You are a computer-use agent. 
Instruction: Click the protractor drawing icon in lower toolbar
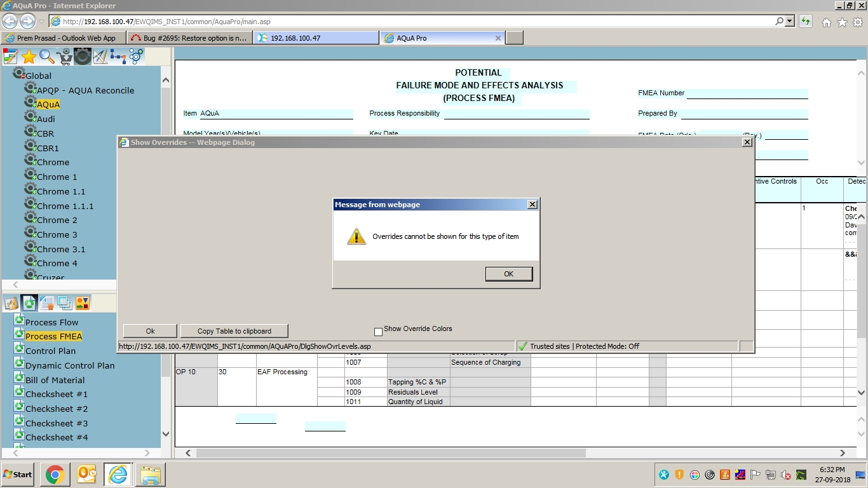click(11, 303)
